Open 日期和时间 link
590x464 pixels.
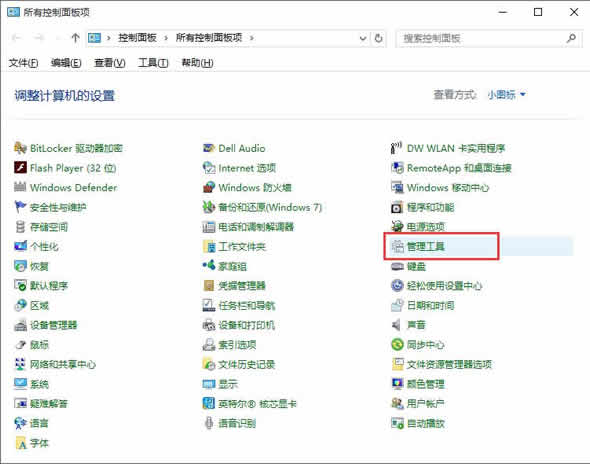(x=430, y=305)
